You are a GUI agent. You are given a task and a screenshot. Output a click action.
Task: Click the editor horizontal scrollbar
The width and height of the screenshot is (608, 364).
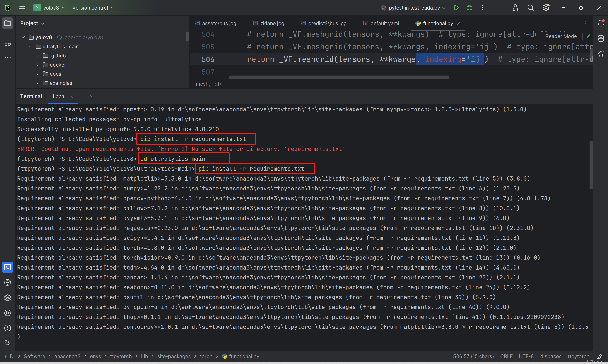tap(338, 77)
